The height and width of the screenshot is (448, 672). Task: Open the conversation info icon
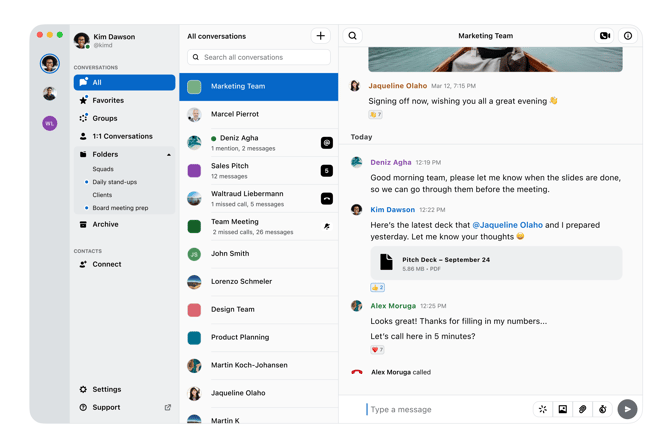point(627,36)
